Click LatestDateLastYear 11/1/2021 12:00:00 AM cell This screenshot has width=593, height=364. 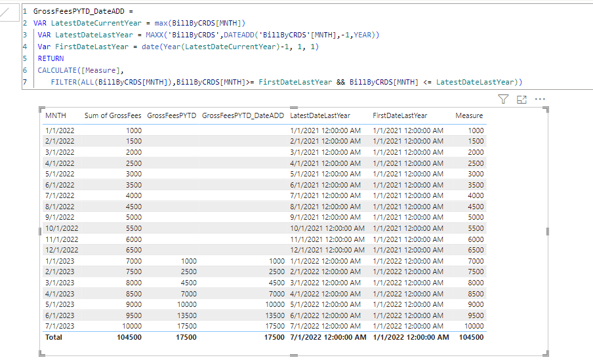(x=327, y=239)
